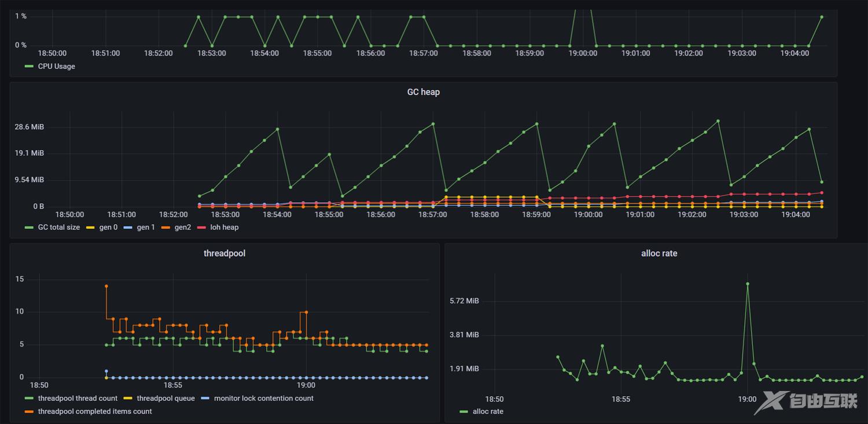Click alloc rate spike point at 19:00
The image size is (868, 424).
tap(748, 284)
